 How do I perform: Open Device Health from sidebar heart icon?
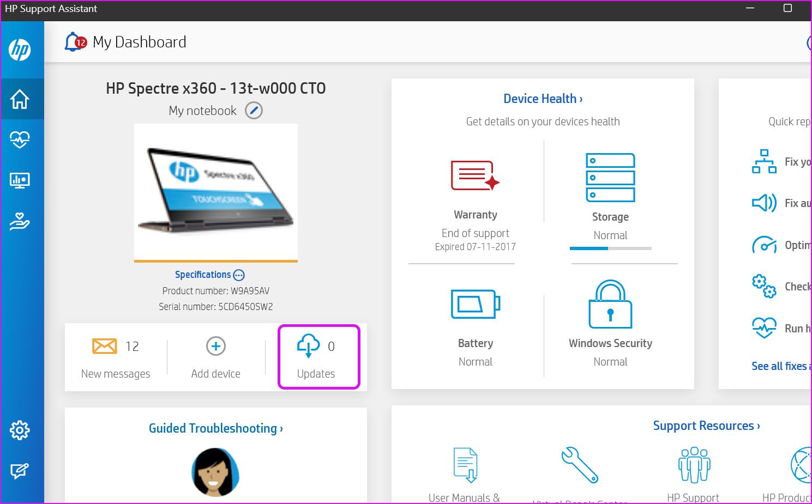click(x=20, y=139)
